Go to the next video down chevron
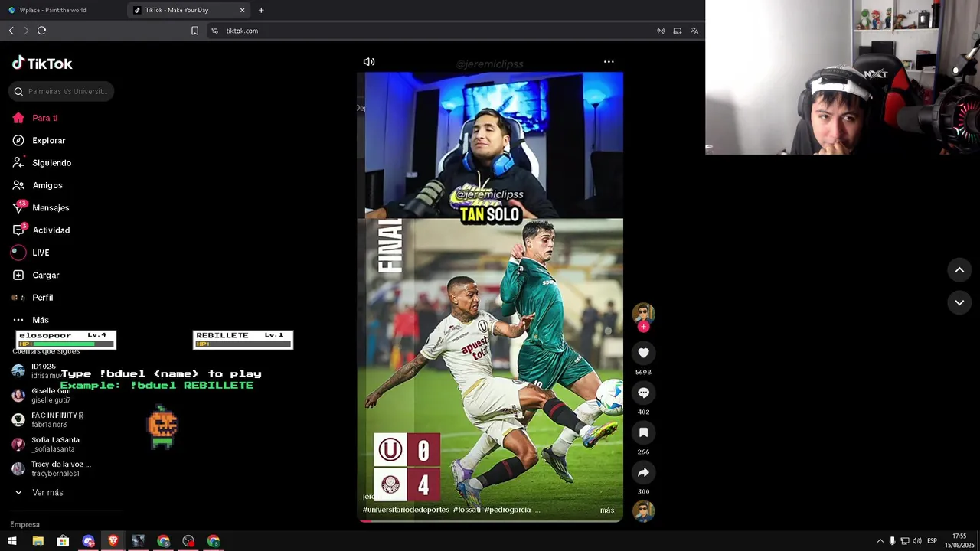Screen dimensions: 980x551 point(959,302)
